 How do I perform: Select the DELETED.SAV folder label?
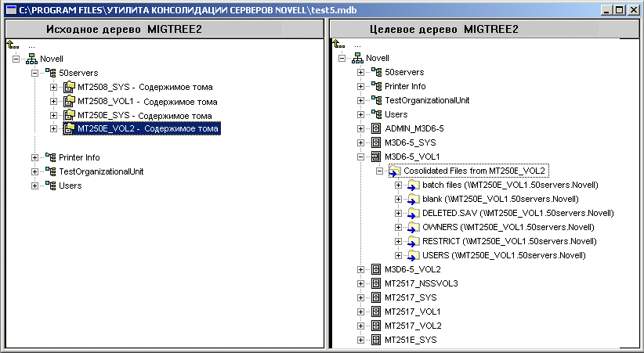[518, 213]
